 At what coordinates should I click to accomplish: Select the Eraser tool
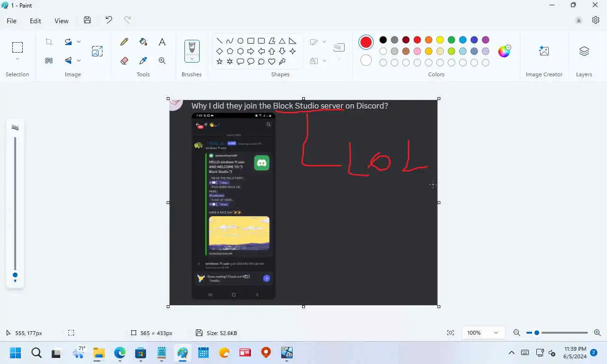(124, 61)
